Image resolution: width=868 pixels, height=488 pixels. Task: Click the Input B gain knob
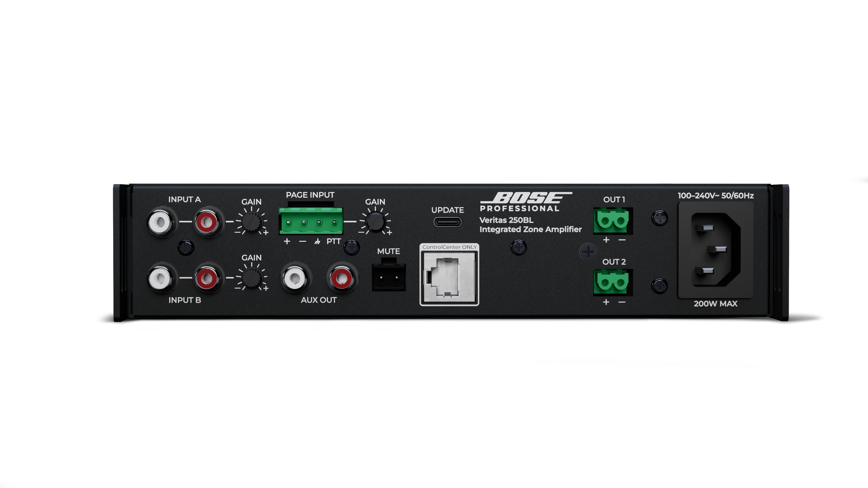252,278
